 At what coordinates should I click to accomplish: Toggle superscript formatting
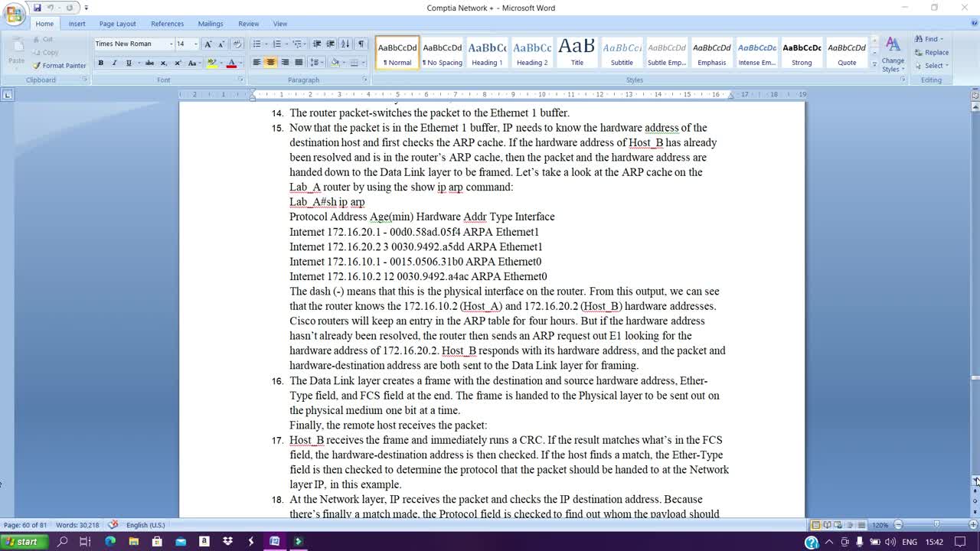tap(178, 63)
